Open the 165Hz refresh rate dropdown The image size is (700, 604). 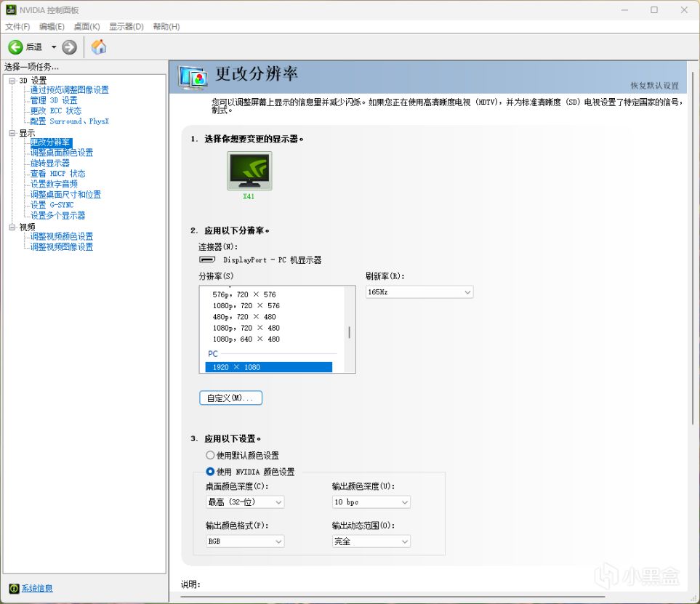[x=419, y=292]
